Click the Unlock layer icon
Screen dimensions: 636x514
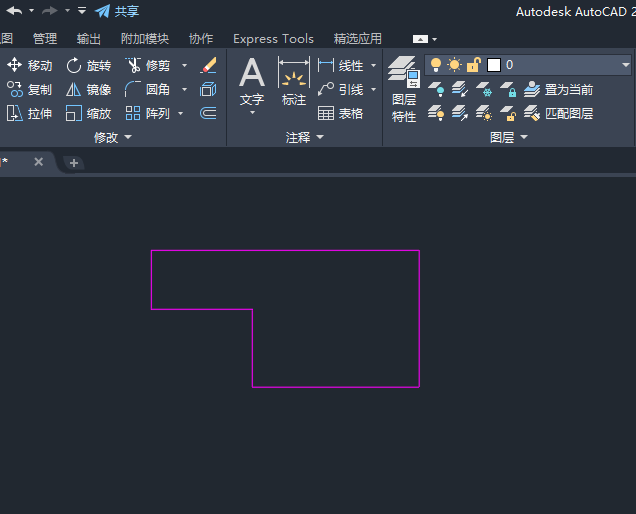point(508,113)
